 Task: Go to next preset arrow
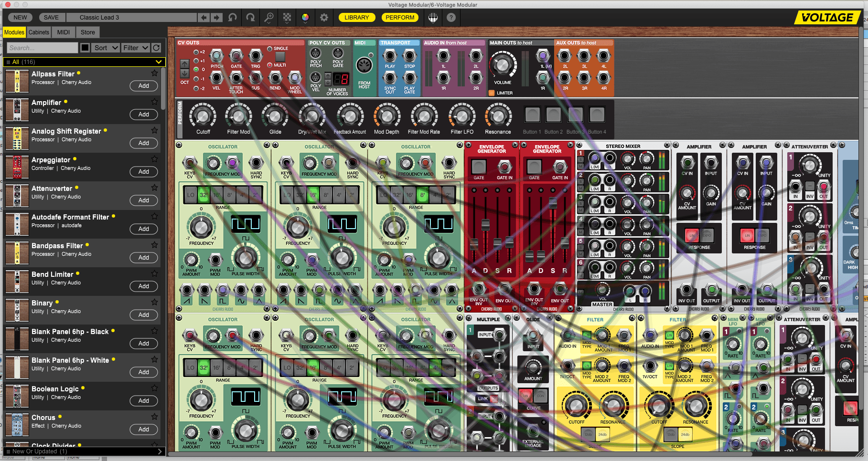coord(217,18)
